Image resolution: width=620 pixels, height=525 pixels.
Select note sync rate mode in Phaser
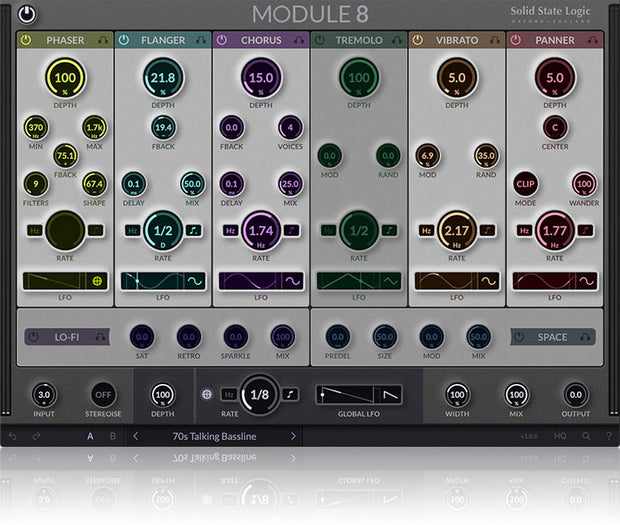click(95, 230)
